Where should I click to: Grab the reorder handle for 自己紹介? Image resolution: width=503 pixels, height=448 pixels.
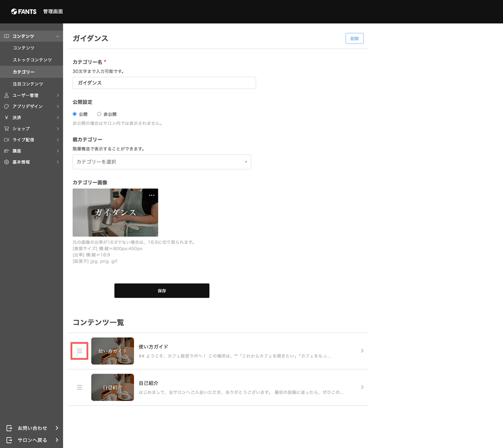(80, 387)
